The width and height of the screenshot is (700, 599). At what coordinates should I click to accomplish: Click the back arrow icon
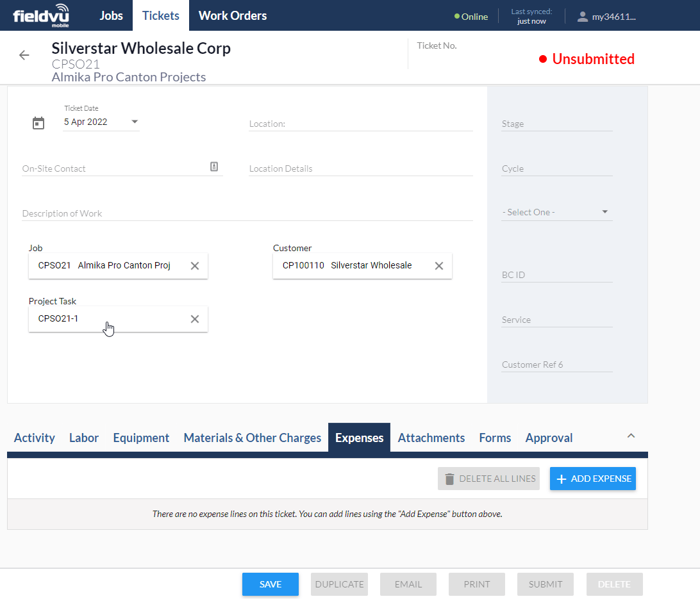tap(24, 55)
